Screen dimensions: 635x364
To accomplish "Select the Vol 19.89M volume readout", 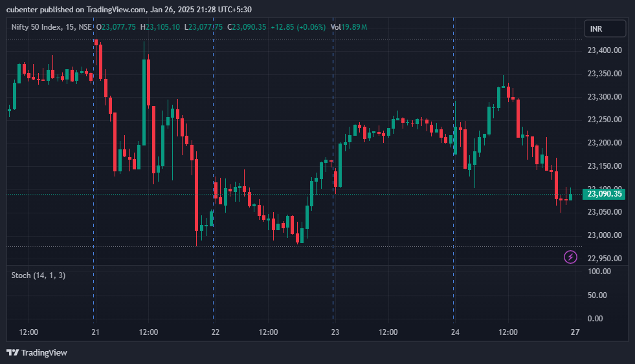I will pyautogui.click(x=349, y=27).
